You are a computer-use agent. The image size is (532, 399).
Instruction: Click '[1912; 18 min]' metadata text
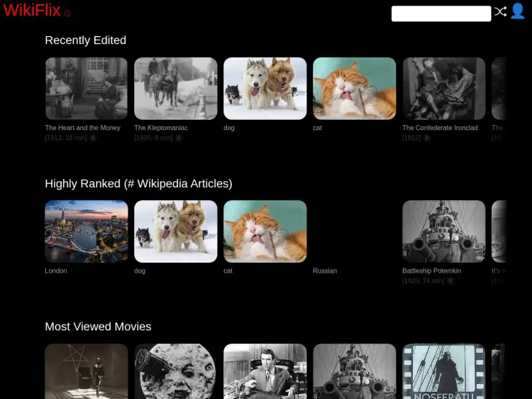point(66,138)
